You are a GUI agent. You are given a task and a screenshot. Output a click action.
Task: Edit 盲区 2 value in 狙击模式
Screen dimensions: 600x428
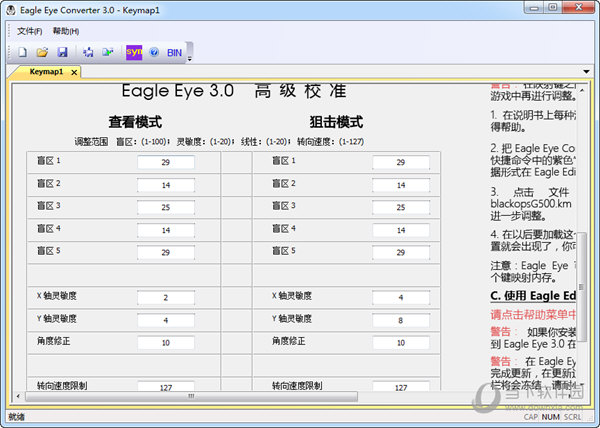tap(401, 185)
